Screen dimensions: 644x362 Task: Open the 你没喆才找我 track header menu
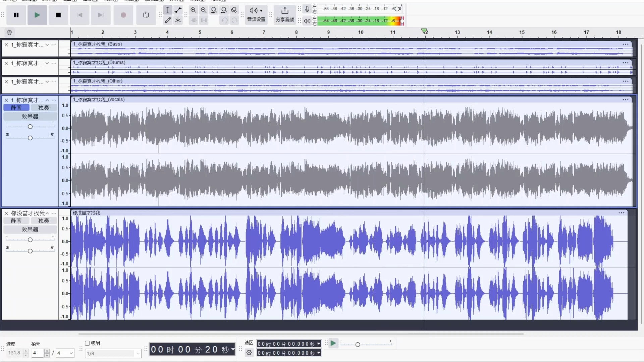[54, 213]
